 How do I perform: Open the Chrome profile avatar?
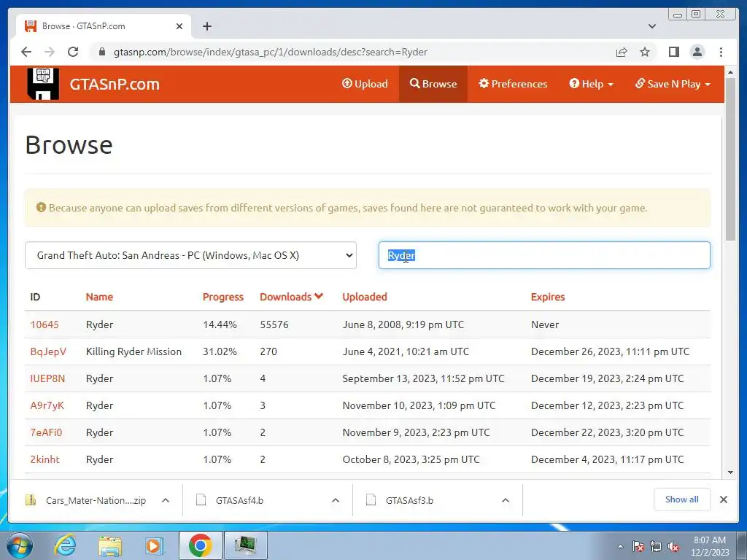[697, 52]
